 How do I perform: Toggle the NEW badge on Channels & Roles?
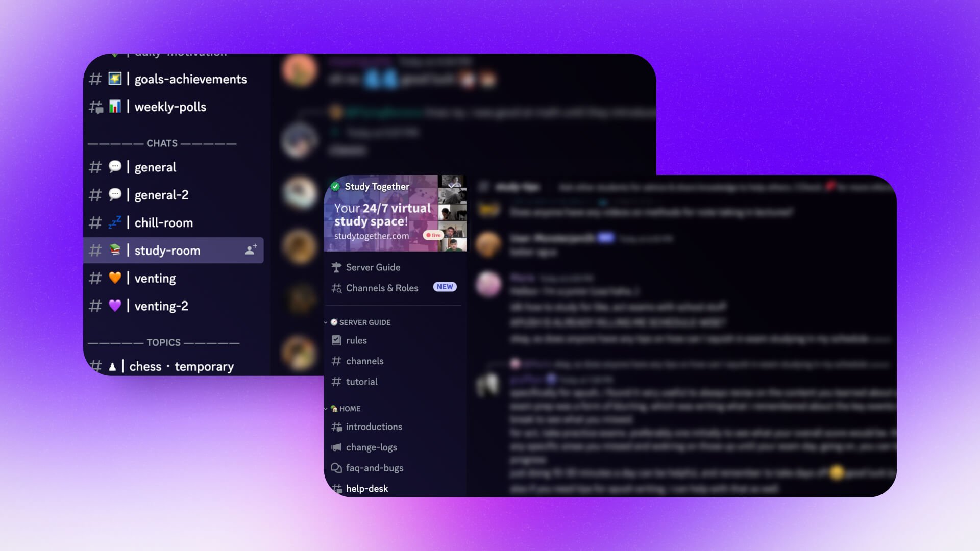point(444,287)
